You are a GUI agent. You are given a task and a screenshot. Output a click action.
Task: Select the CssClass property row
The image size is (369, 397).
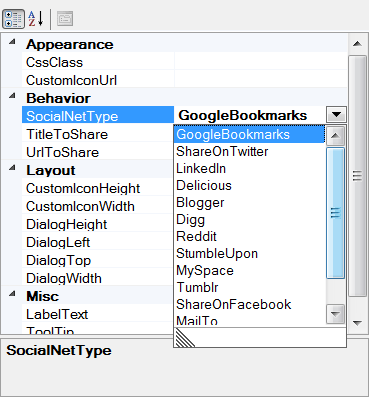click(98, 62)
